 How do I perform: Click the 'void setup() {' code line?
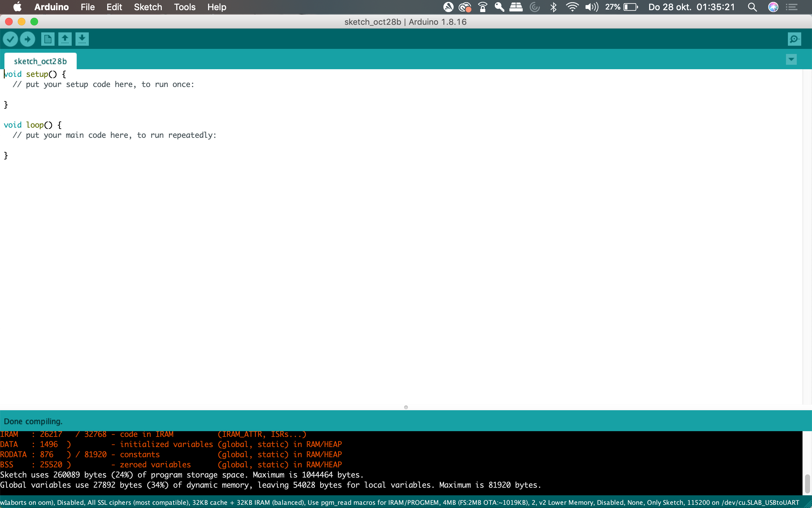35,74
